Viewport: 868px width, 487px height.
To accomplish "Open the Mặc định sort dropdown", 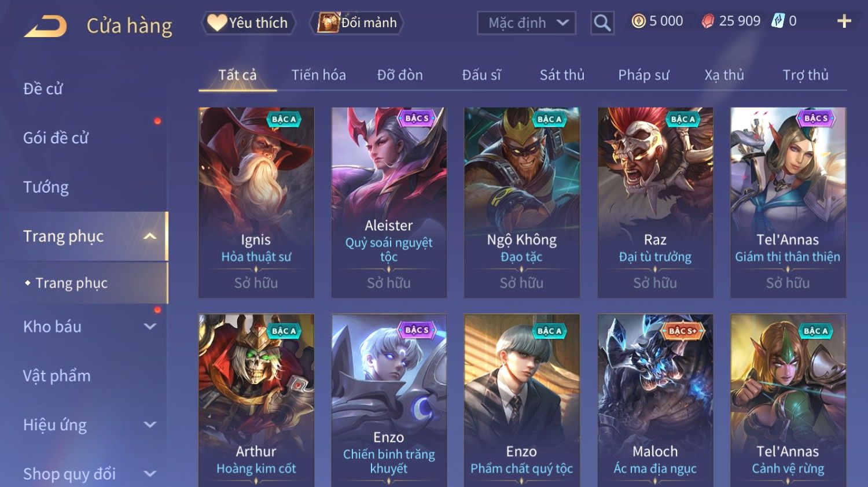I will click(527, 23).
